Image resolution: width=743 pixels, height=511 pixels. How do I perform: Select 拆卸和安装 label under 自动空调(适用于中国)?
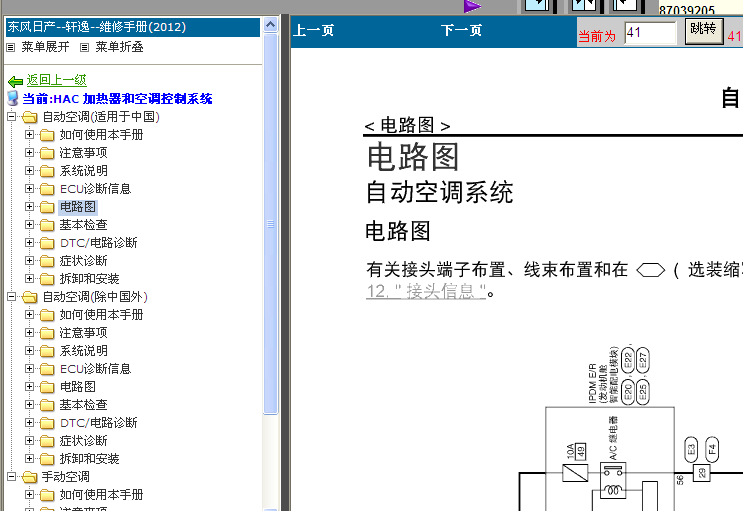[x=89, y=279]
